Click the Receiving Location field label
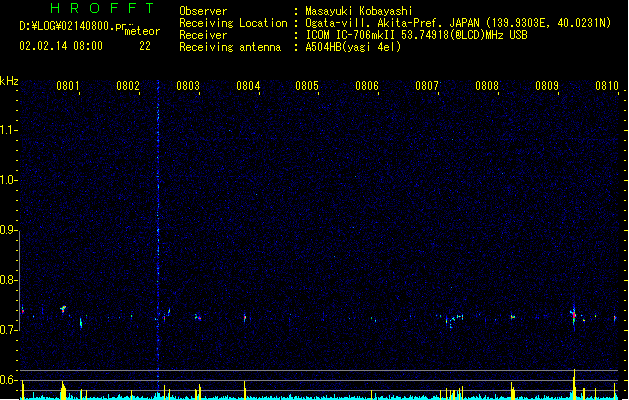 [x=233, y=23]
